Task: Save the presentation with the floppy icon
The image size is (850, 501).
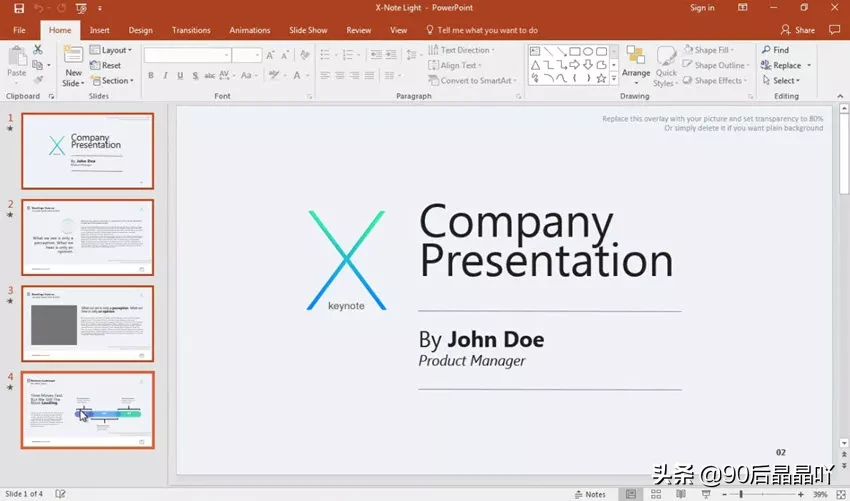Action: coord(19,8)
